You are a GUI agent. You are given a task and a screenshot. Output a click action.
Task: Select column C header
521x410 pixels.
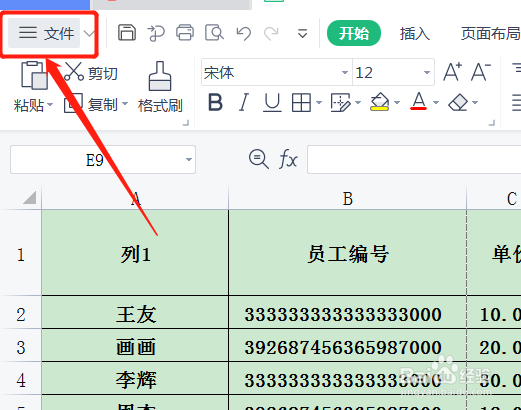tap(494, 199)
